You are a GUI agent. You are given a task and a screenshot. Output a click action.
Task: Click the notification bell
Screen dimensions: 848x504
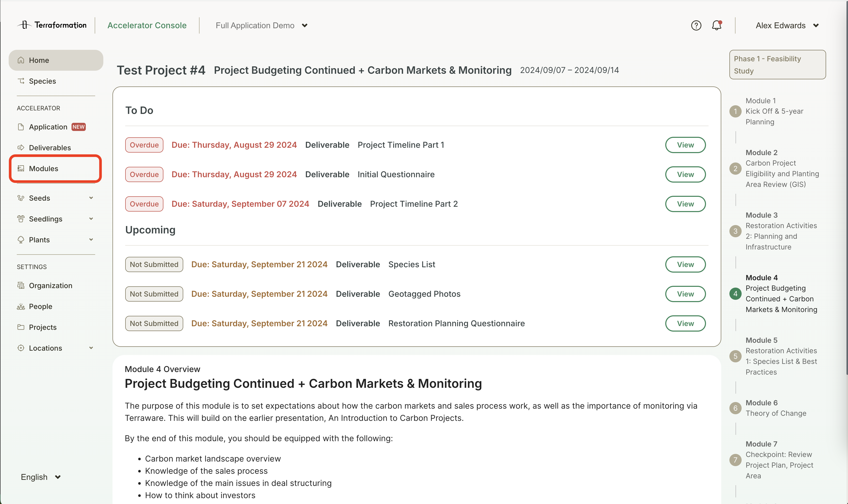point(716,25)
